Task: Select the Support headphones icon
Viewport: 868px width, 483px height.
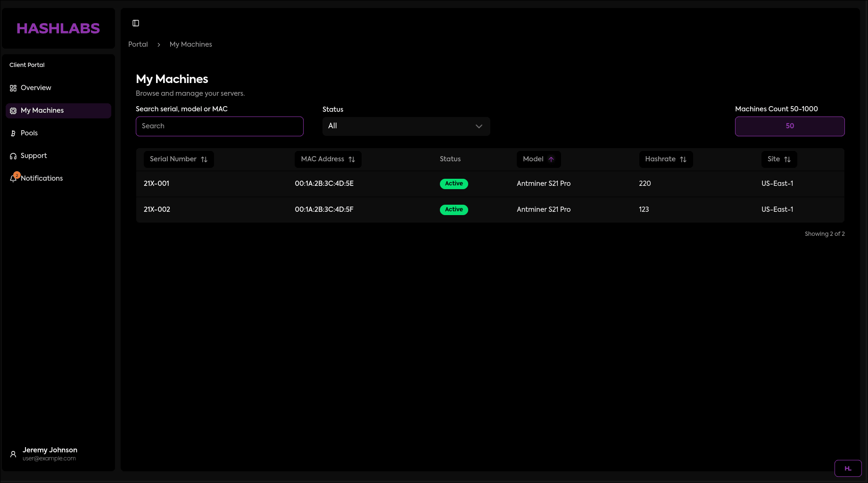Action: pyautogui.click(x=13, y=156)
